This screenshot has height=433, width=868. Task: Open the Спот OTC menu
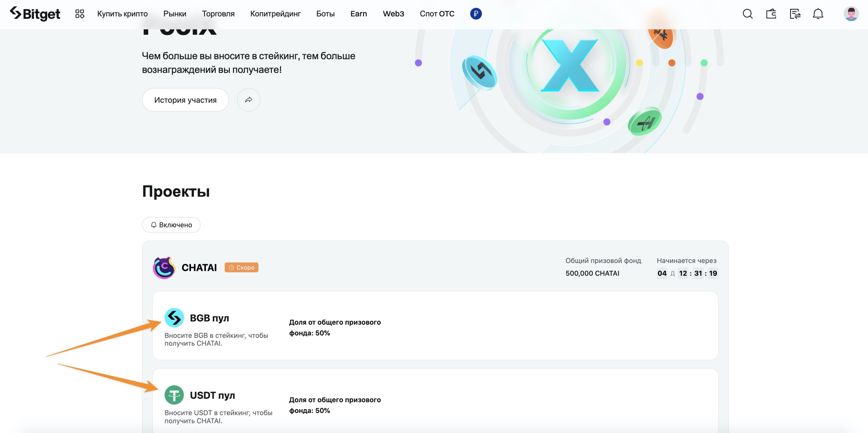click(x=437, y=14)
